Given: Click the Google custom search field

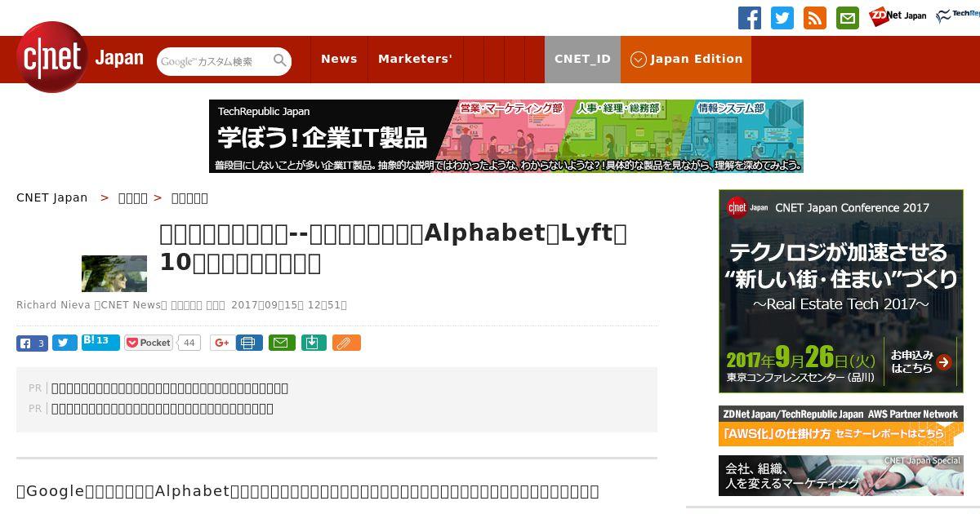Looking at the screenshot, I should pos(215,61).
